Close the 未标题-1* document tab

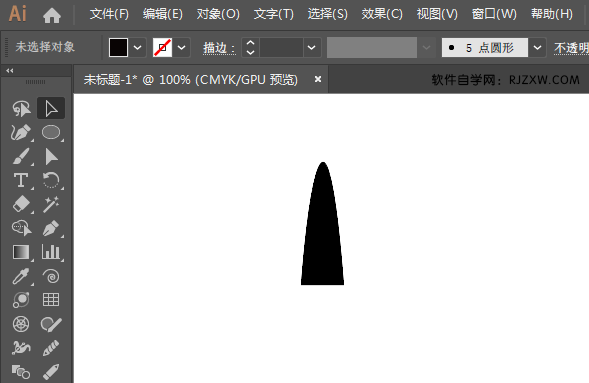(x=318, y=79)
